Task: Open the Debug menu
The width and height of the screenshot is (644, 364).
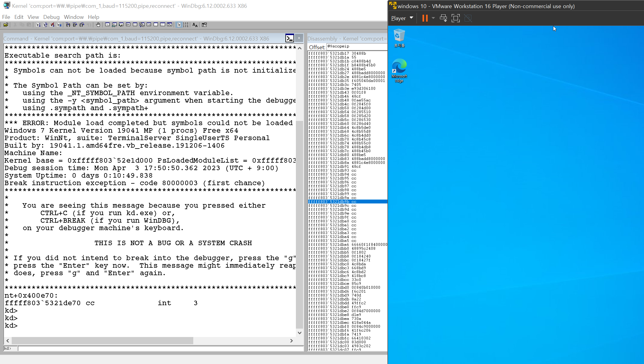Action: click(x=51, y=17)
